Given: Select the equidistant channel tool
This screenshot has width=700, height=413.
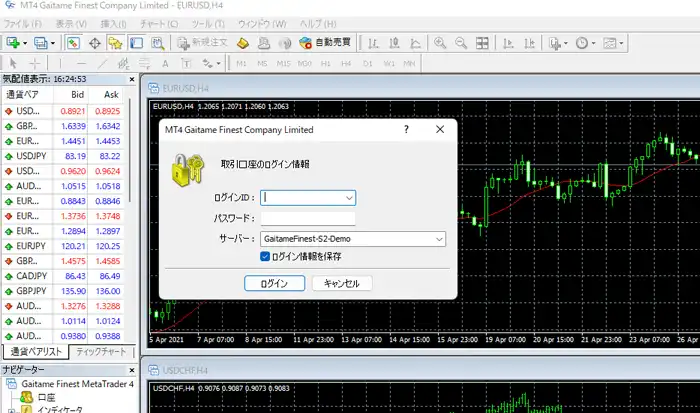Looking at the screenshot, I should (123, 63).
